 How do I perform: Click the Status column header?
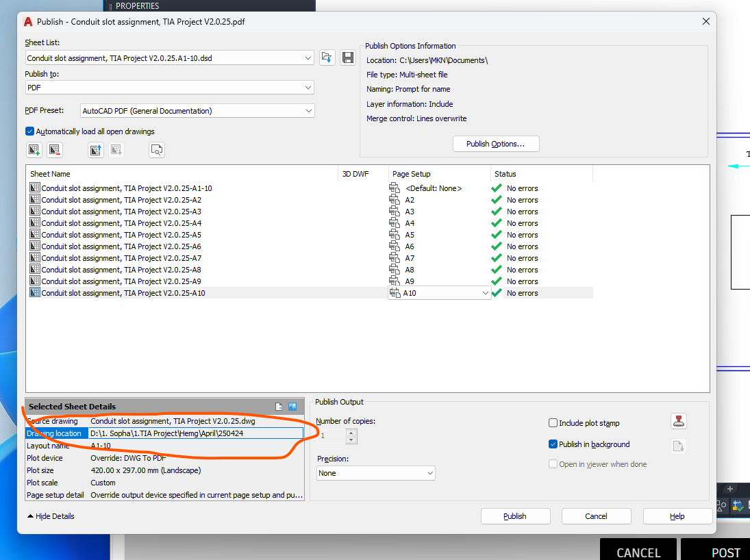(x=542, y=174)
